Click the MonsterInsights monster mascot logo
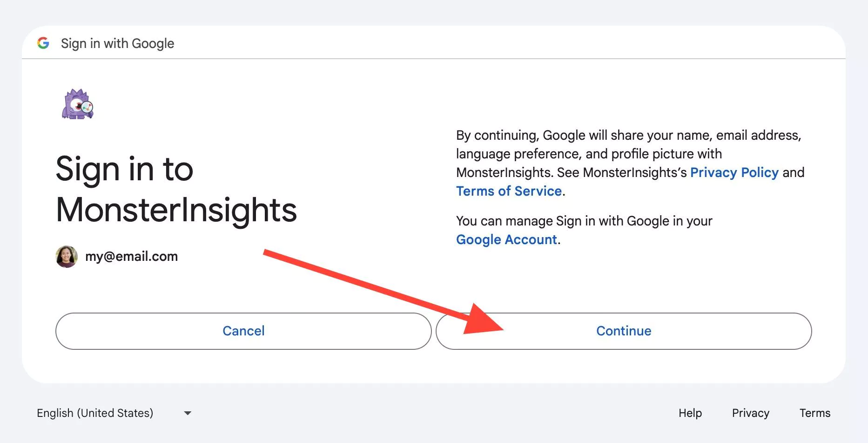868x443 pixels. (x=78, y=104)
